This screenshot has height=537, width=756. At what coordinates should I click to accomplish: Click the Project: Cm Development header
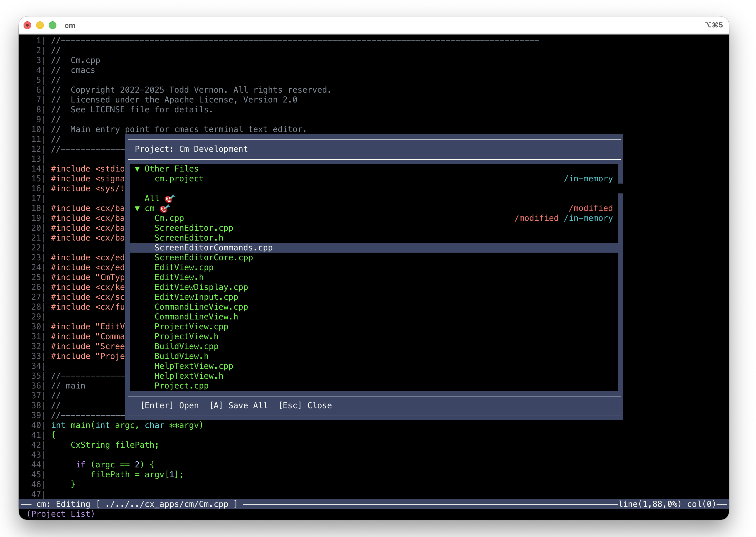(x=191, y=149)
